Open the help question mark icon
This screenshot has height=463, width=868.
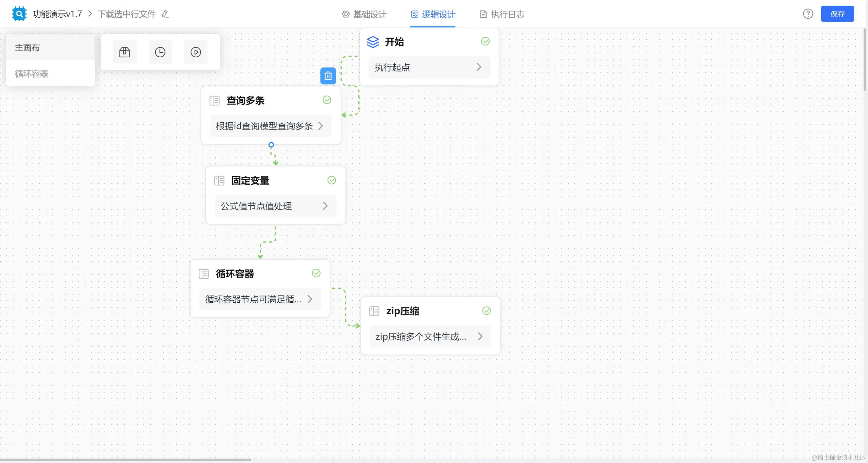pyautogui.click(x=808, y=14)
